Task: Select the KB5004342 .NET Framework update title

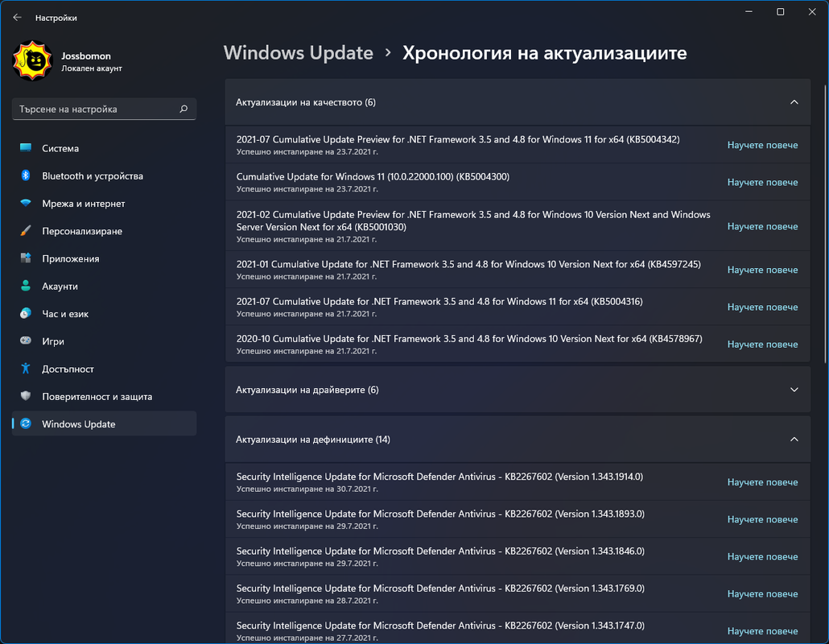Action: [x=458, y=139]
